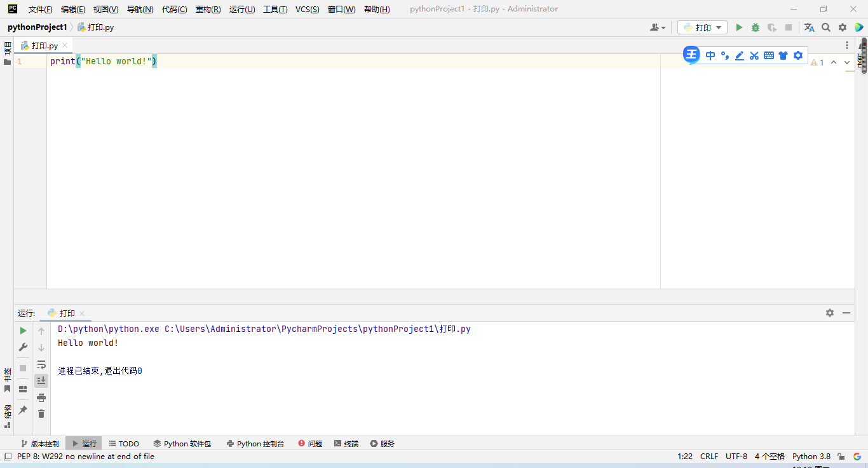The height and width of the screenshot is (468, 868).
Task: Rerun 打印 from the run panel
Action: click(x=23, y=331)
